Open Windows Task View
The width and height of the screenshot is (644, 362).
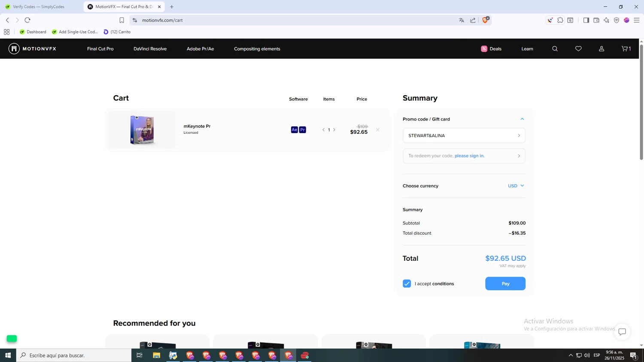[140, 355]
